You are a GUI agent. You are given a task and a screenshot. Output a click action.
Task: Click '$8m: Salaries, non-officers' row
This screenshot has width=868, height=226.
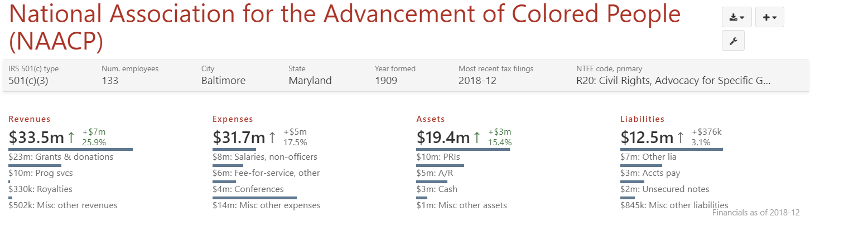click(265, 157)
